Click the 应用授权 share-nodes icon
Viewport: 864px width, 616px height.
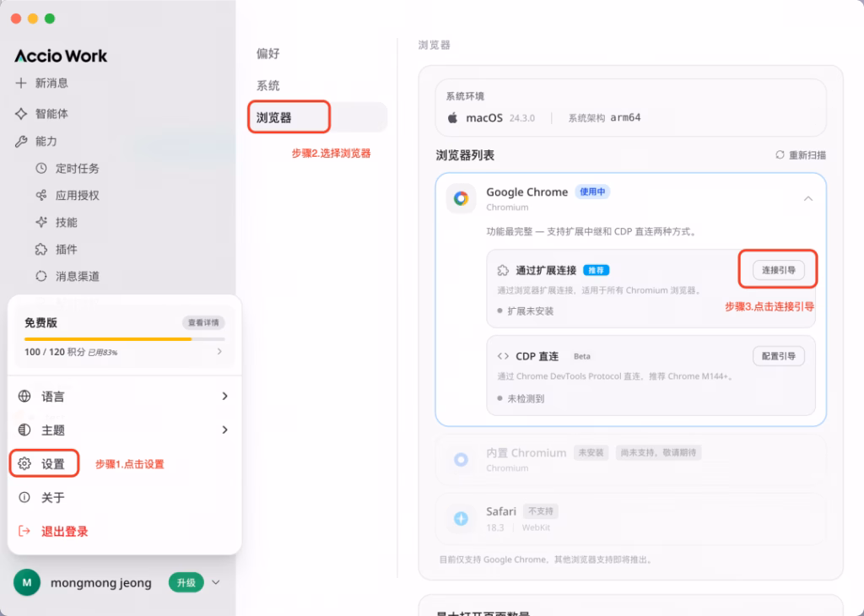click(x=41, y=195)
